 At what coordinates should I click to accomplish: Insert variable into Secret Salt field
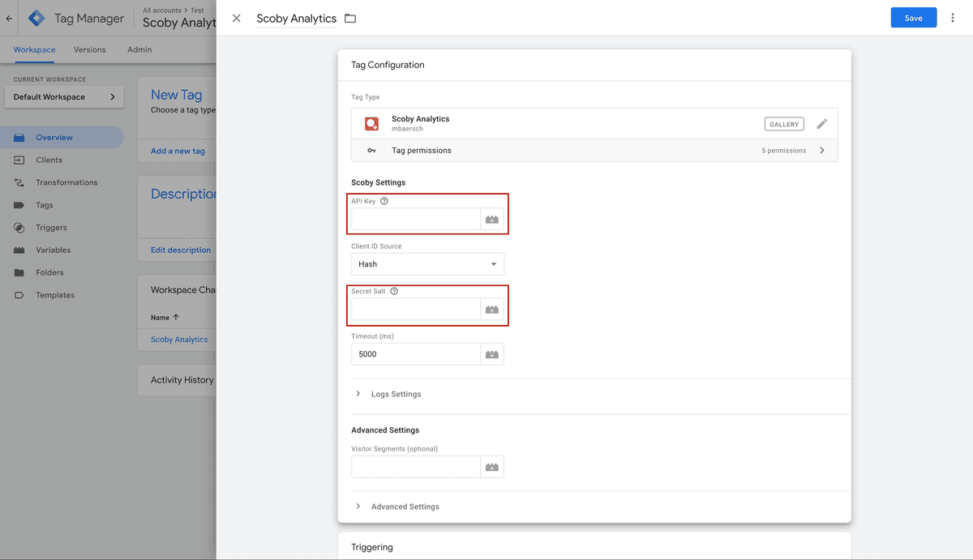[492, 309]
